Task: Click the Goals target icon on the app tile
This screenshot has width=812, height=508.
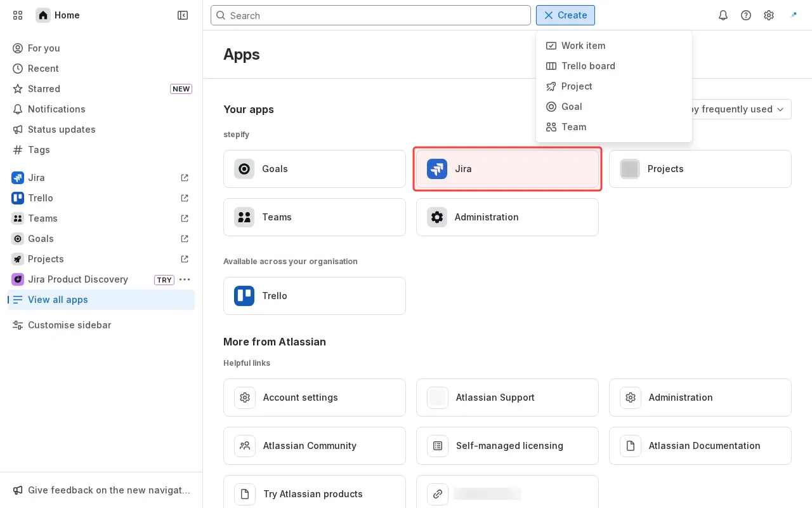Action: click(244, 169)
